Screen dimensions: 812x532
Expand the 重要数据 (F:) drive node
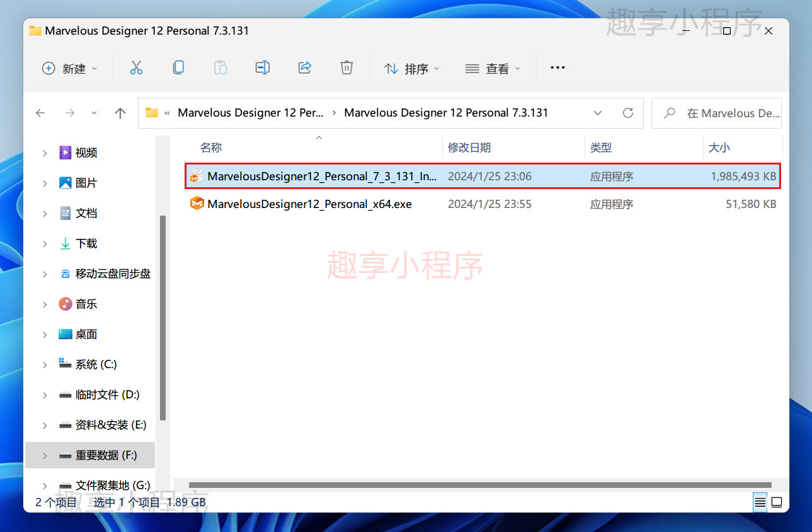click(45, 455)
